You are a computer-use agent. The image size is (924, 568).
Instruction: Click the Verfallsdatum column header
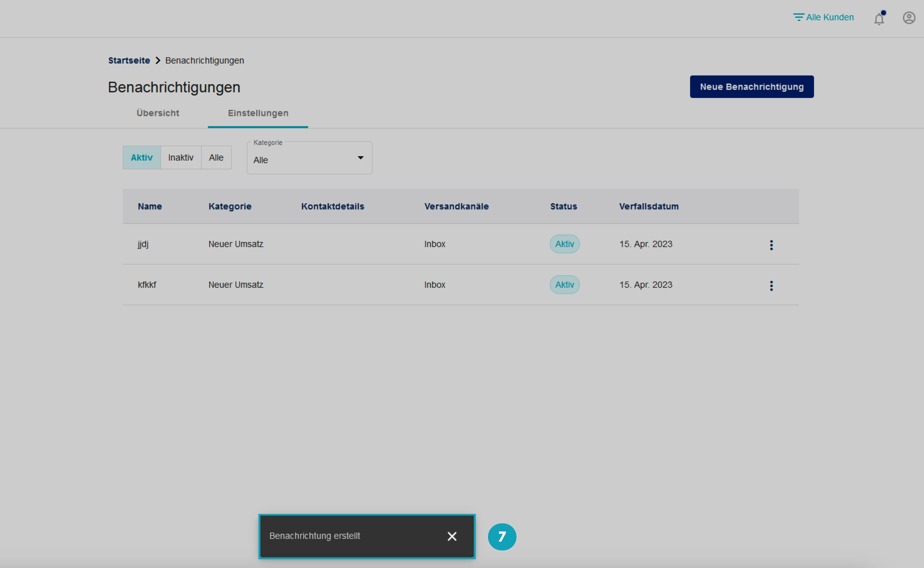coord(649,206)
